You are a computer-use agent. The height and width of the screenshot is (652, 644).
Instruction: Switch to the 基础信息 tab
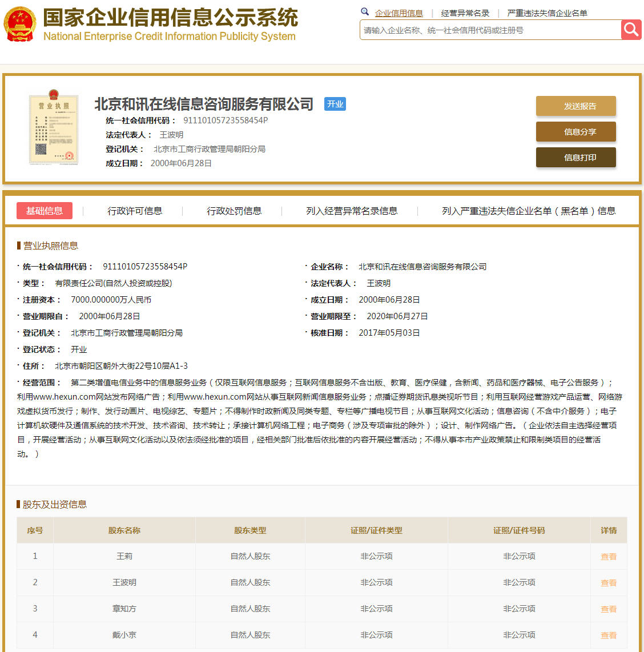pos(44,210)
